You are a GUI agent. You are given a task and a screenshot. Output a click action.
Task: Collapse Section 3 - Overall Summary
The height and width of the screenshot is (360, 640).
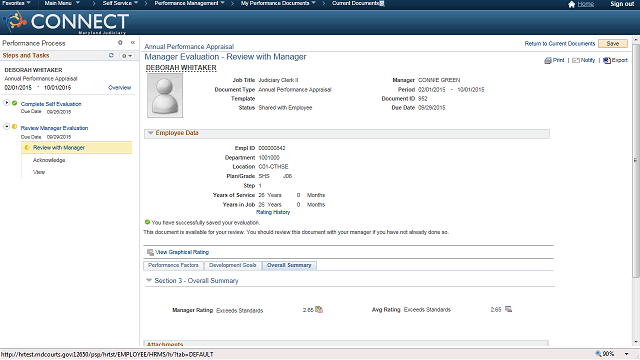pos(149,280)
